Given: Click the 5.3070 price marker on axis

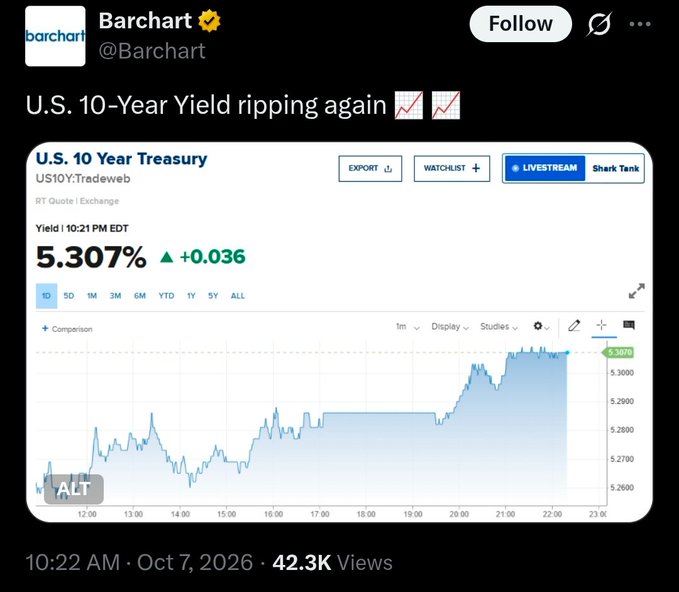Looking at the screenshot, I should (x=618, y=353).
